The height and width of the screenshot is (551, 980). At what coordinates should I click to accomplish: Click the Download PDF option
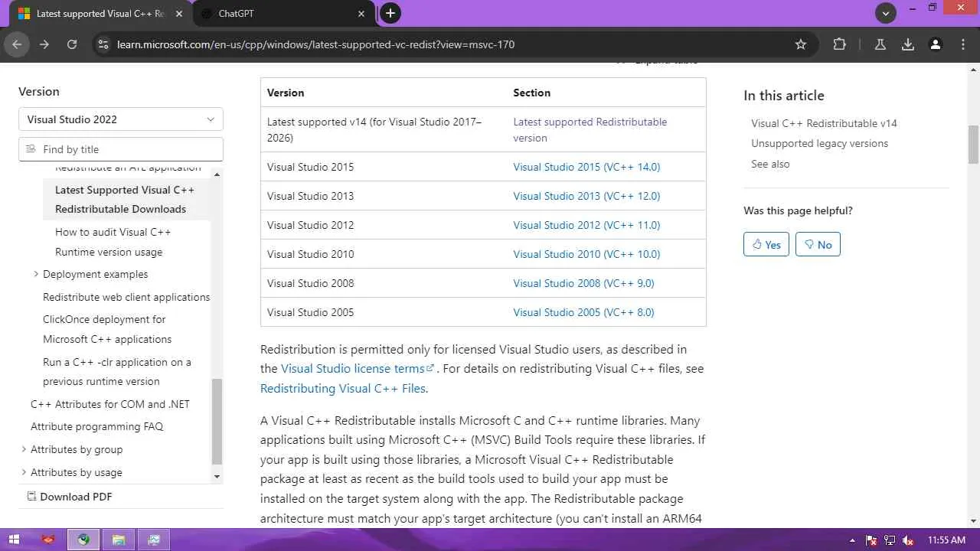click(76, 497)
